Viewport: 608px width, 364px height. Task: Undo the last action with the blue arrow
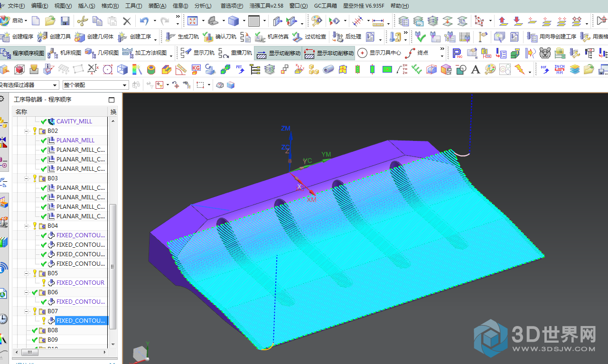(x=144, y=21)
